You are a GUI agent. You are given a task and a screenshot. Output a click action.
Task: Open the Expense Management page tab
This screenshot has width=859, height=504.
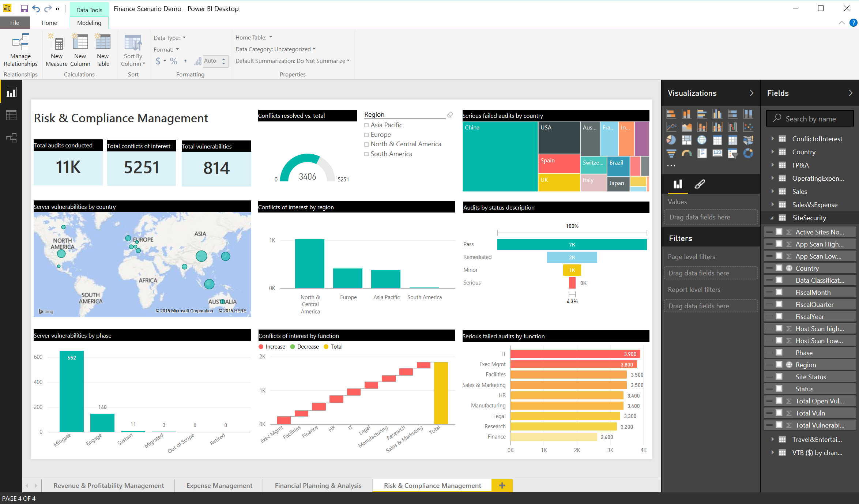pyautogui.click(x=219, y=485)
